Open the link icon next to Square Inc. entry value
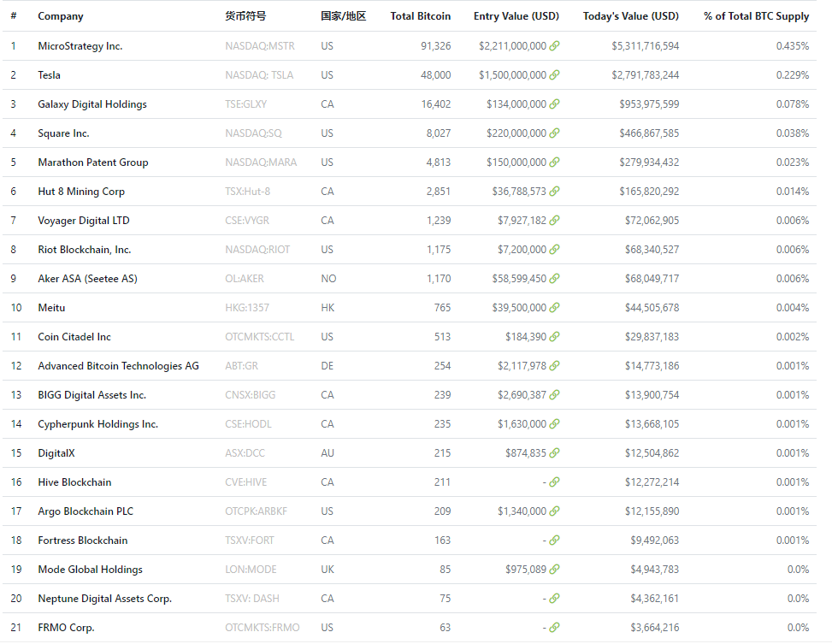 [x=554, y=133]
